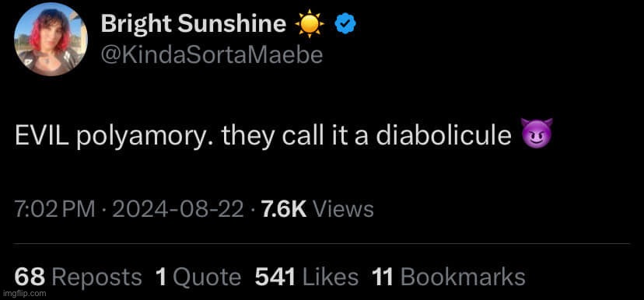The height and width of the screenshot is (300, 644).
Task: Click the Reposts label text
Action: (96, 277)
